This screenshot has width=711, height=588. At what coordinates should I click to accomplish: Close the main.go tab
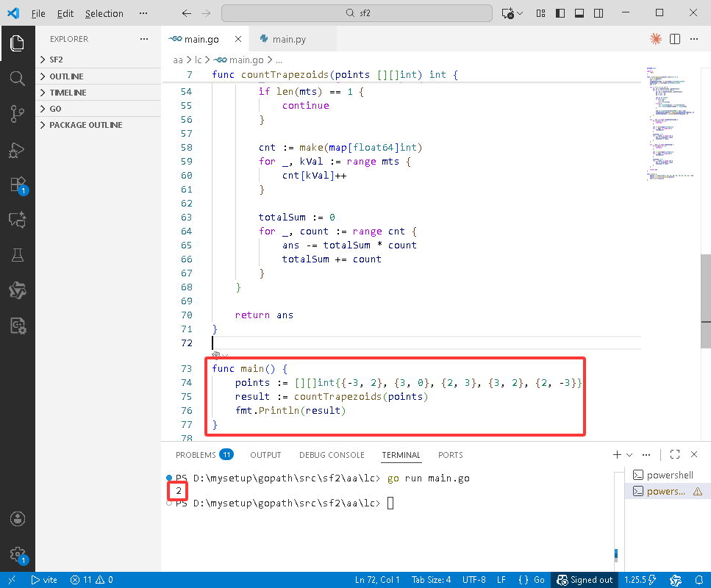click(238, 39)
